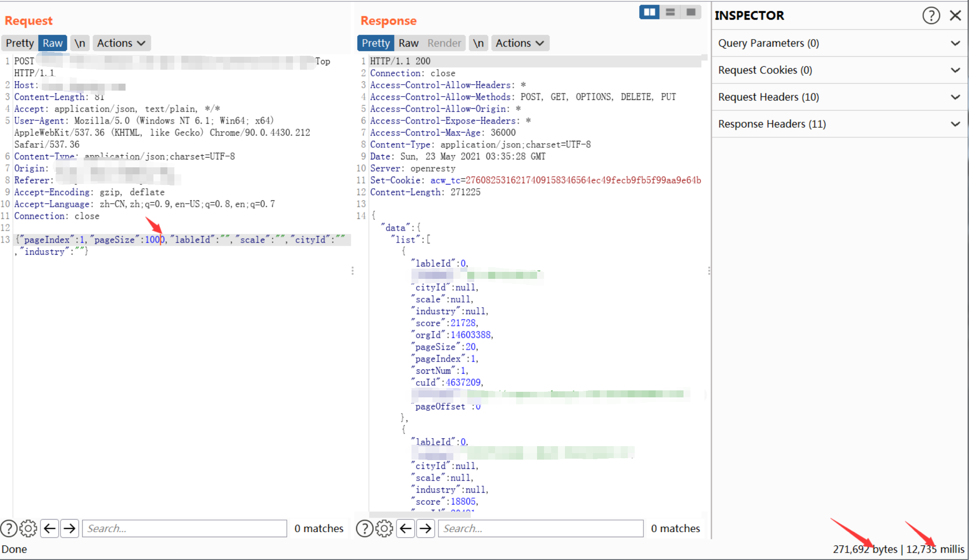Click the Content-Length: 271225 response header
The height and width of the screenshot is (560, 969).
pyautogui.click(x=425, y=192)
